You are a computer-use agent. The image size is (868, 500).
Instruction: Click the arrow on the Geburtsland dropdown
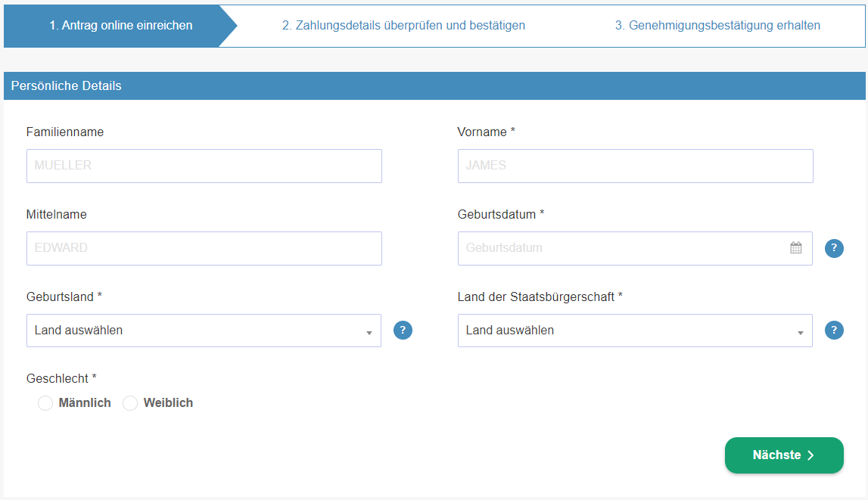[369, 332]
